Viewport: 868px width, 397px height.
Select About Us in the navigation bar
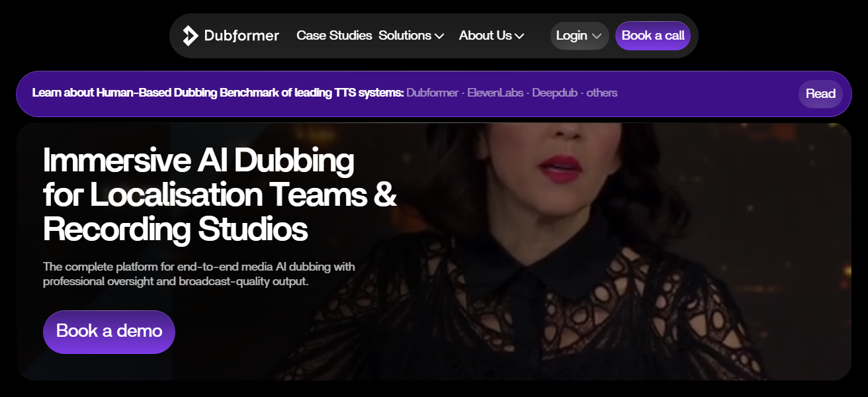click(x=486, y=35)
